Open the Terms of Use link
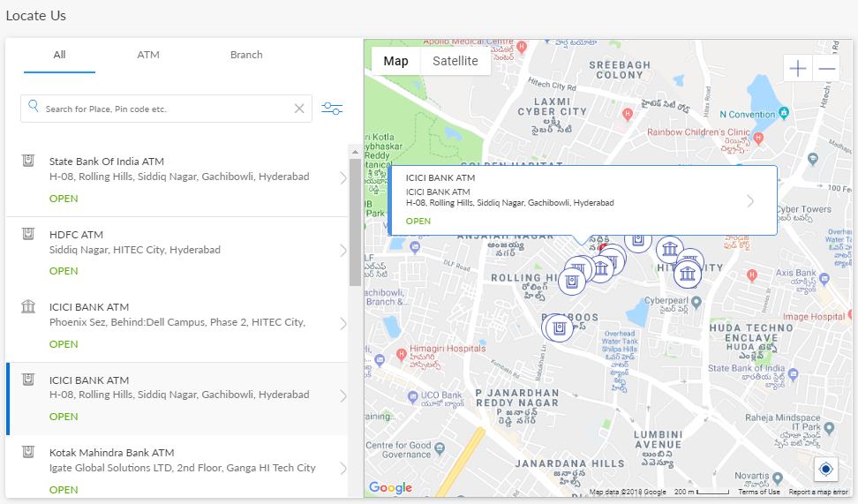The height and width of the screenshot is (504, 858). [758, 492]
